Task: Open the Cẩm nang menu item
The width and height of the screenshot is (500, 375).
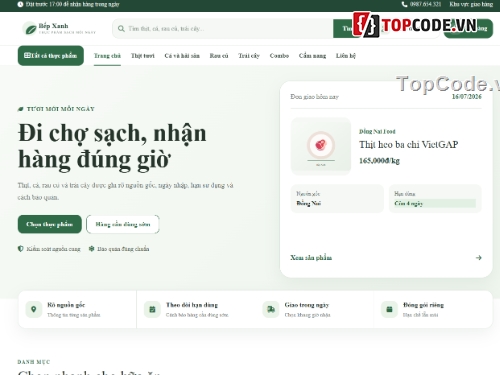Action: pyautogui.click(x=312, y=56)
